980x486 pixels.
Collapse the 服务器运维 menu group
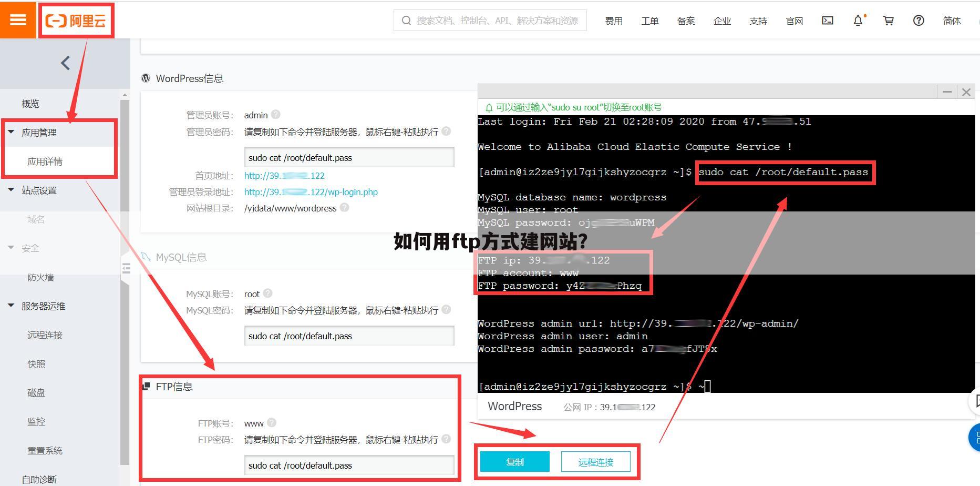tap(11, 306)
